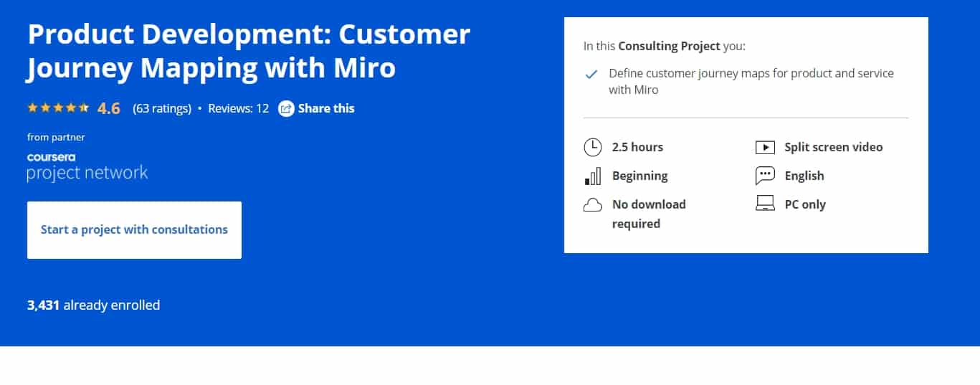980x385 pixels.
Task: Click the checkmark beside Define customer journey maps
Action: 591,74
